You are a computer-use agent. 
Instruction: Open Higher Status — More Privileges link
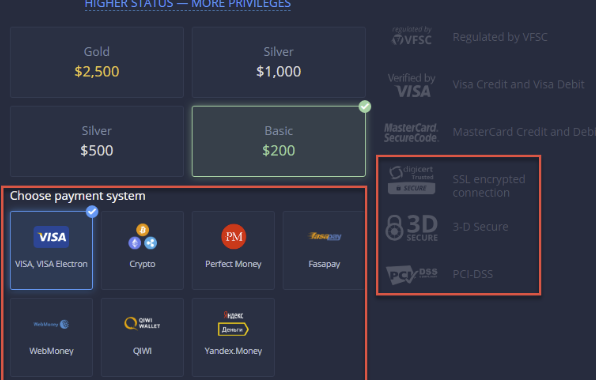pyautogui.click(x=188, y=4)
